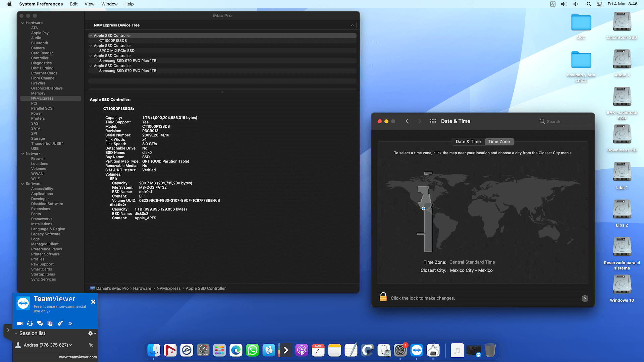This screenshot has height=362, width=644.
Task: Show all preferences with the grid button
Action: (433, 121)
